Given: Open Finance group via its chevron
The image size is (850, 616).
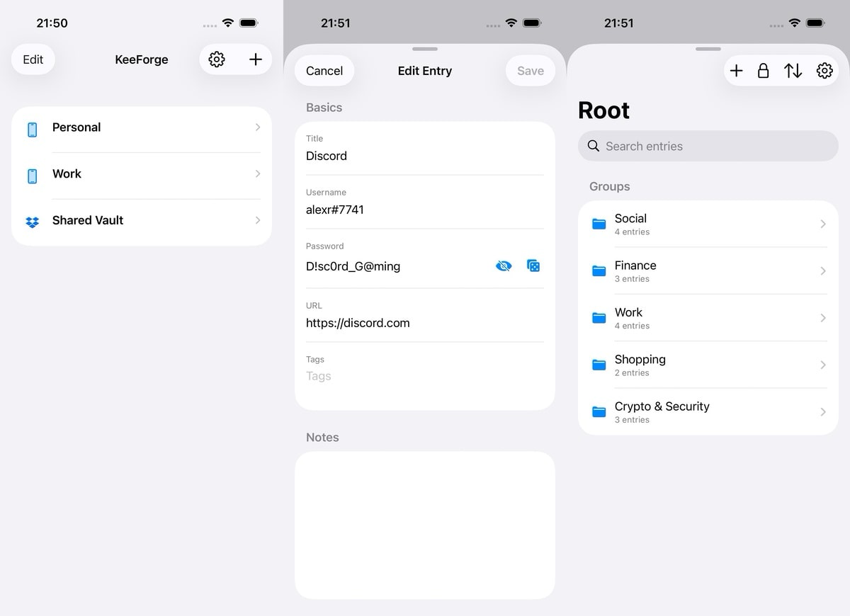Looking at the screenshot, I should point(823,271).
